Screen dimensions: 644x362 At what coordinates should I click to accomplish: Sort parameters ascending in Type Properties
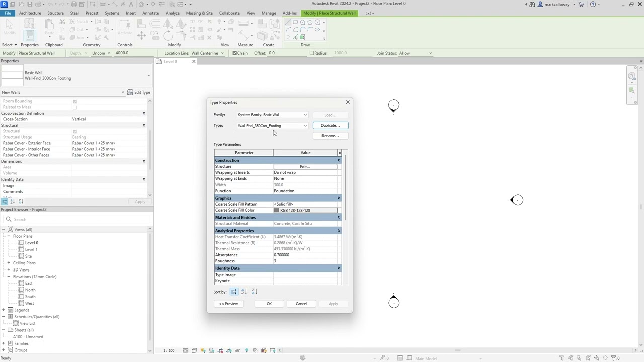(244, 292)
